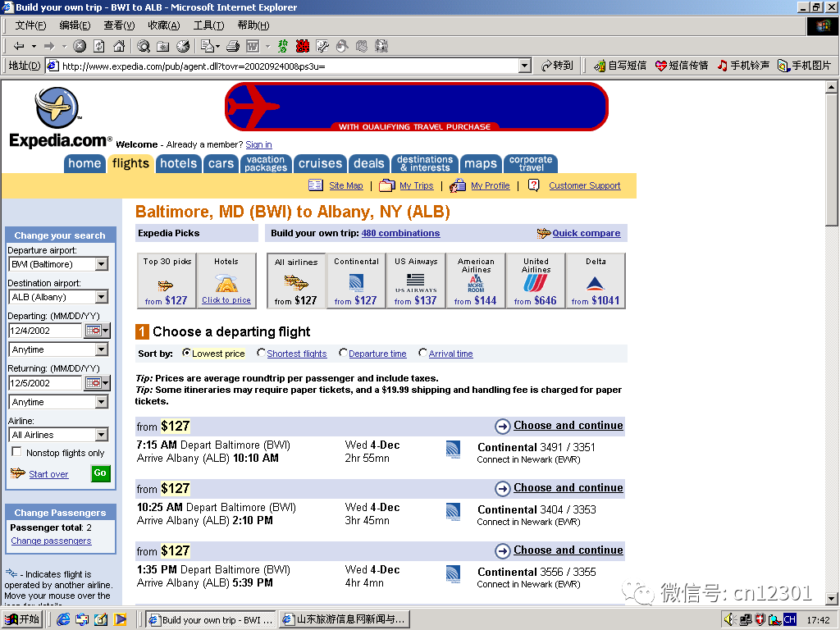Open the 编辑(E) menu
Viewport: 840px width, 630px height.
[x=75, y=25]
